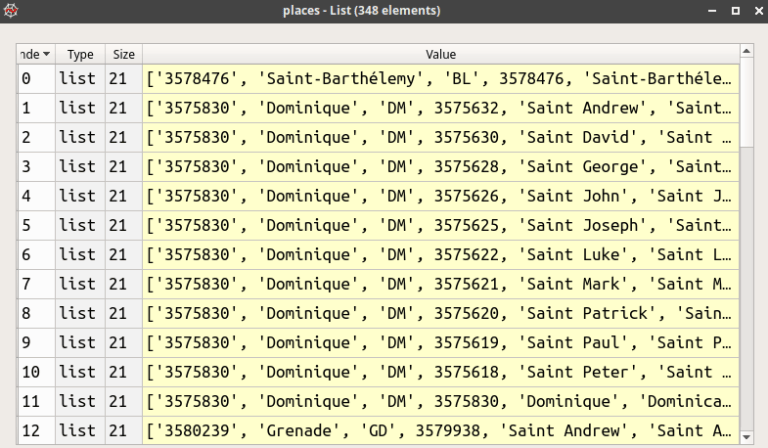
Task: Click the vertical scrollbar handle
Action: point(746,102)
